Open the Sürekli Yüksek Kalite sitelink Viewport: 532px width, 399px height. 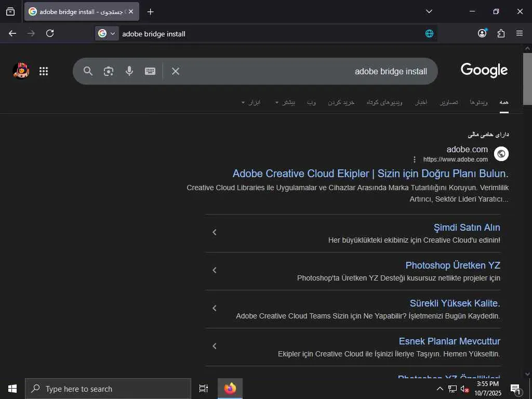[x=455, y=303]
